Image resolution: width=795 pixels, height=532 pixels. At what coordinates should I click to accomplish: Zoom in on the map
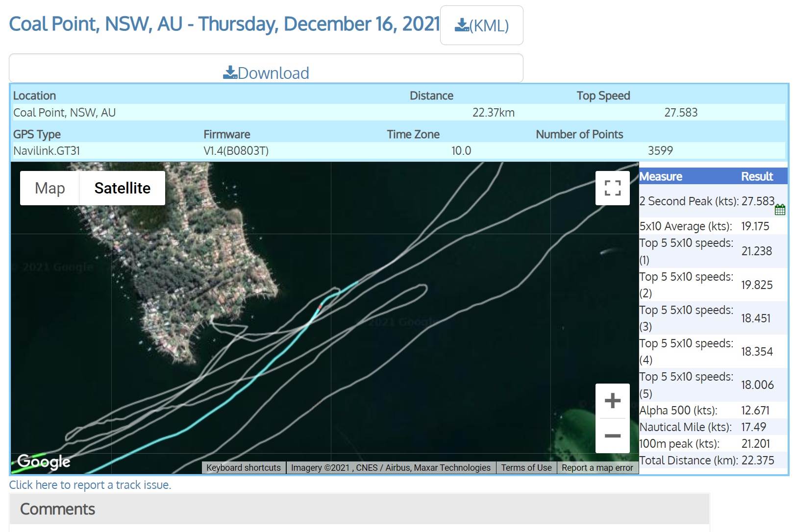[x=612, y=401]
